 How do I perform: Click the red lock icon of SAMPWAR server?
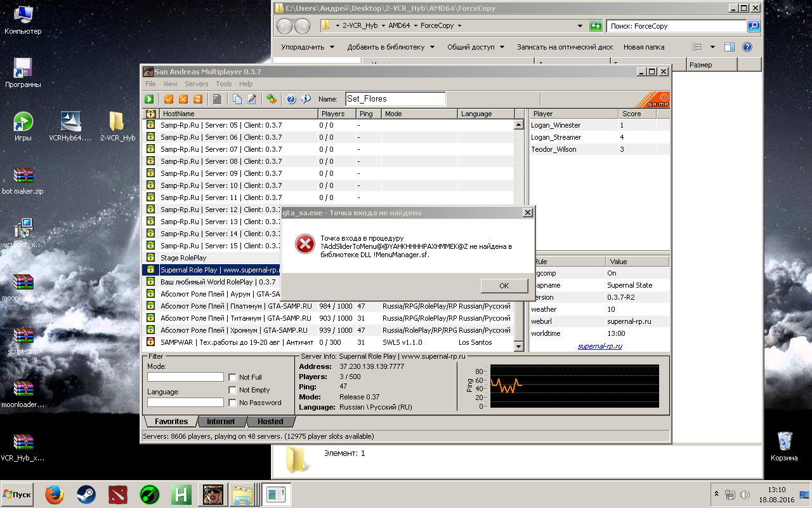(151, 342)
